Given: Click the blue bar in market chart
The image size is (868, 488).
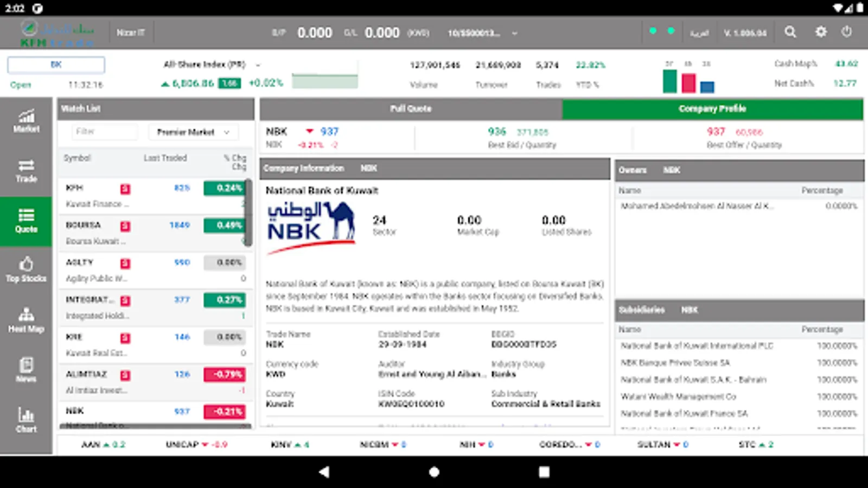Looking at the screenshot, I should pos(707,87).
